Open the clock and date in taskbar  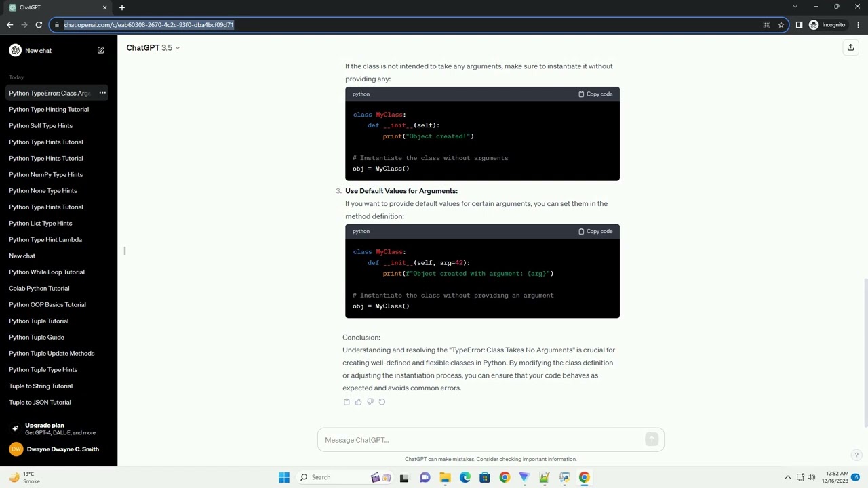(837, 477)
